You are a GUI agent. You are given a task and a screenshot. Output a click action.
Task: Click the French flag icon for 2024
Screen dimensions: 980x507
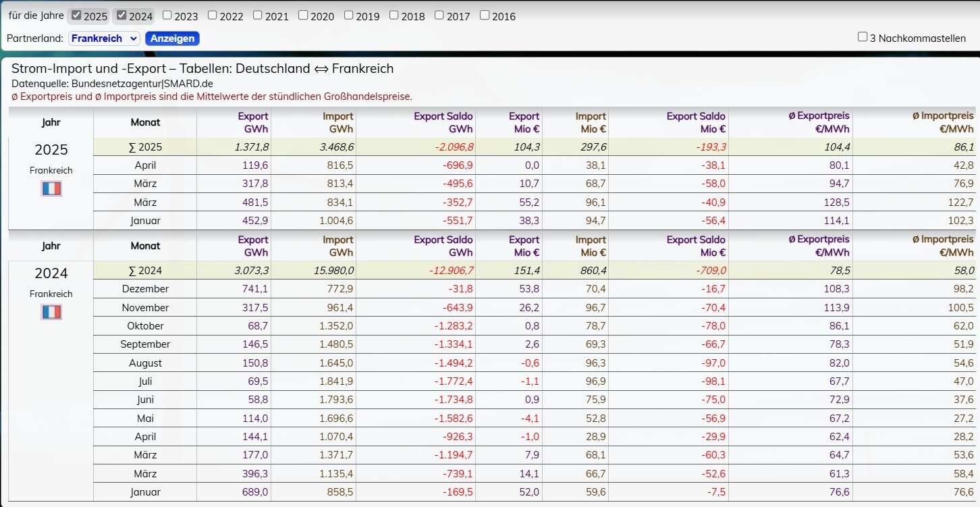point(51,312)
